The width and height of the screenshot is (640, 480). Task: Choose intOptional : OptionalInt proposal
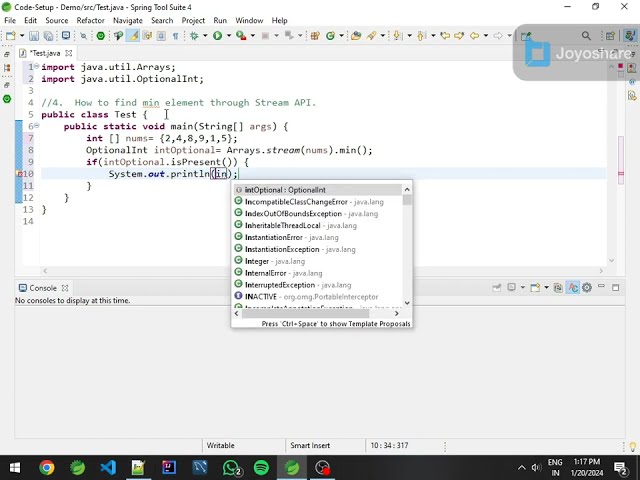[x=317, y=190]
